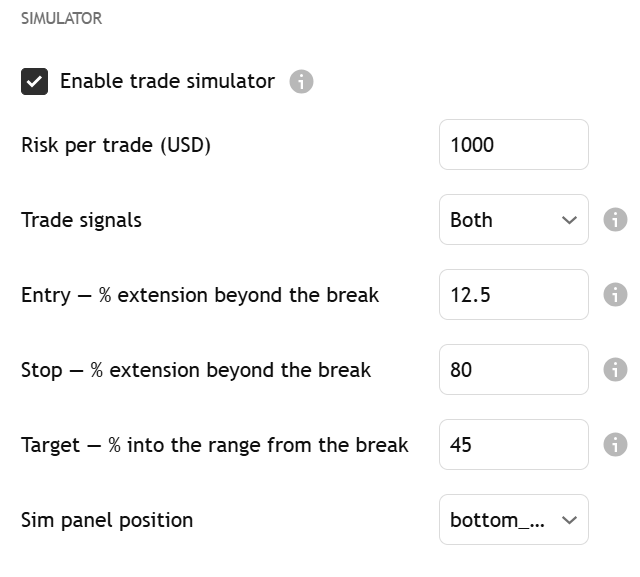
Task: Click the Risk per trade (USD) label
Action: click(116, 145)
